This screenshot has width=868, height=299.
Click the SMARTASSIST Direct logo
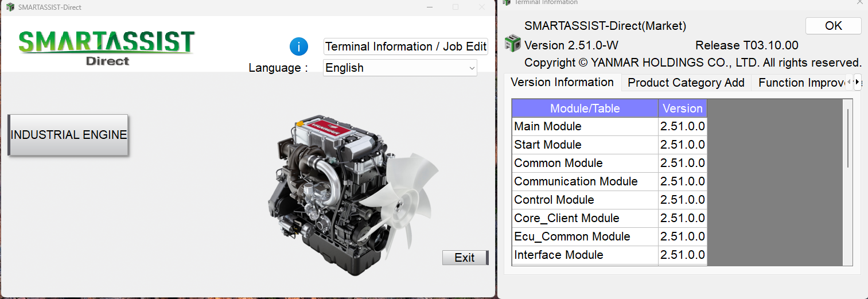tap(107, 48)
